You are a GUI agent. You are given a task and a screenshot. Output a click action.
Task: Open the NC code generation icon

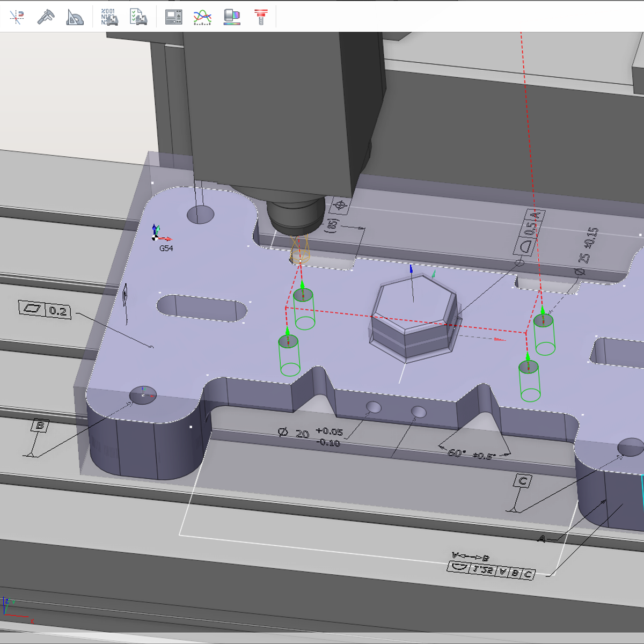click(109, 17)
